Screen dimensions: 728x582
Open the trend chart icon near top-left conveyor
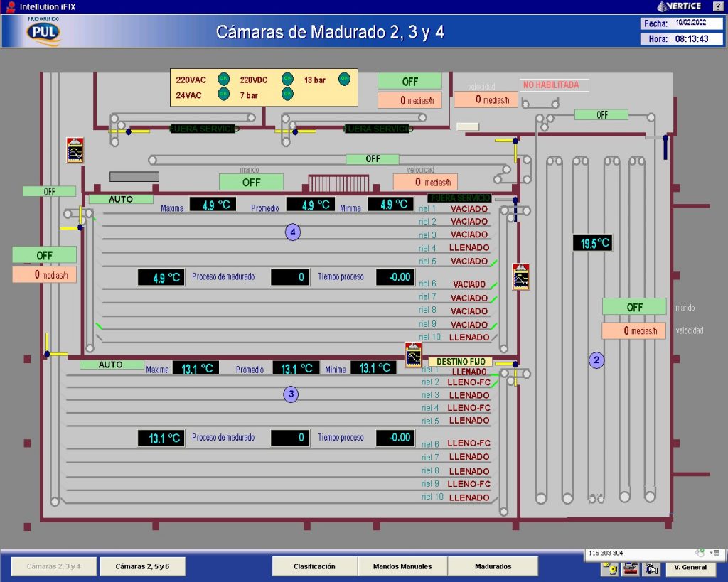[75, 151]
